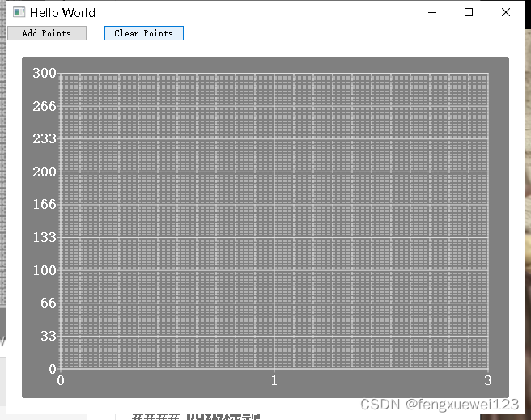Close the Hello World window
The height and width of the screenshot is (420, 531).
tap(506, 12)
